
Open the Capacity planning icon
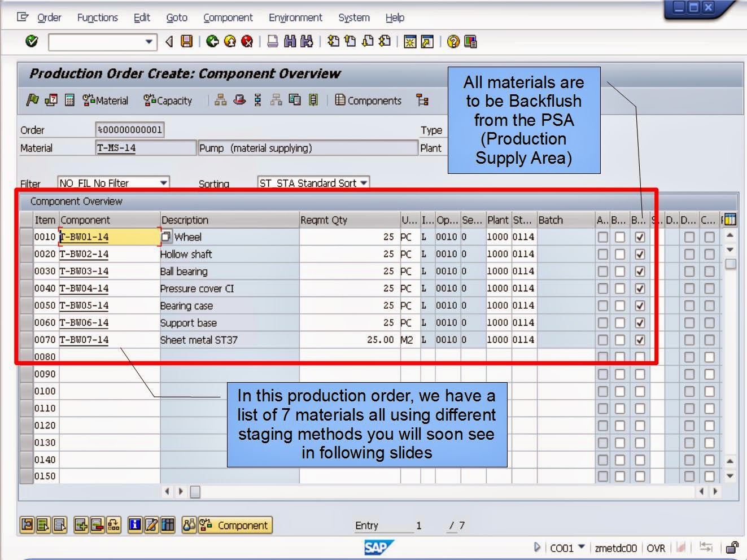pyautogui.click(x=167, y=100)
